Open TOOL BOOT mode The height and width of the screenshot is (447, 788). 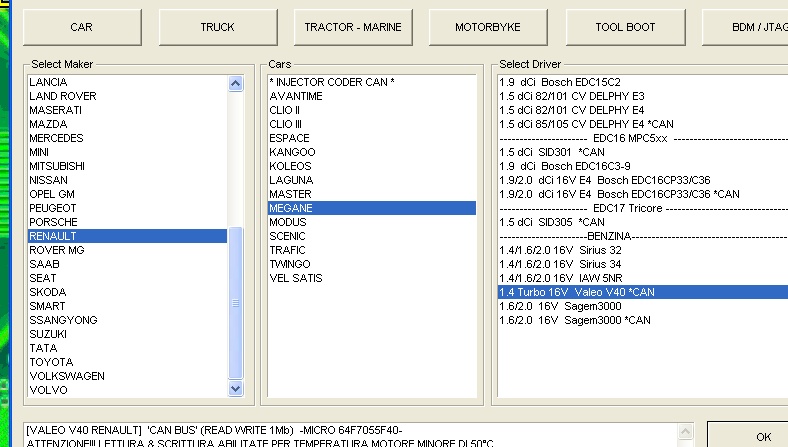click(x=625, y=27)
